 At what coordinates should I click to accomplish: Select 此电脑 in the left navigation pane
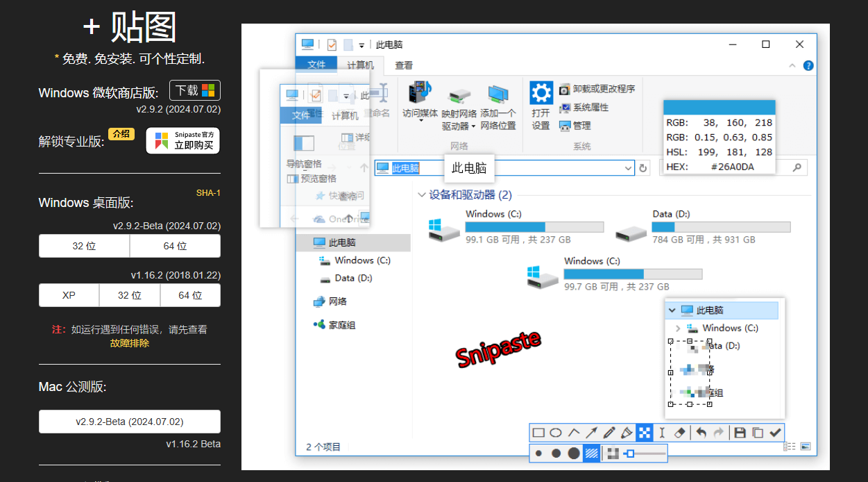(x=353, y=242)
